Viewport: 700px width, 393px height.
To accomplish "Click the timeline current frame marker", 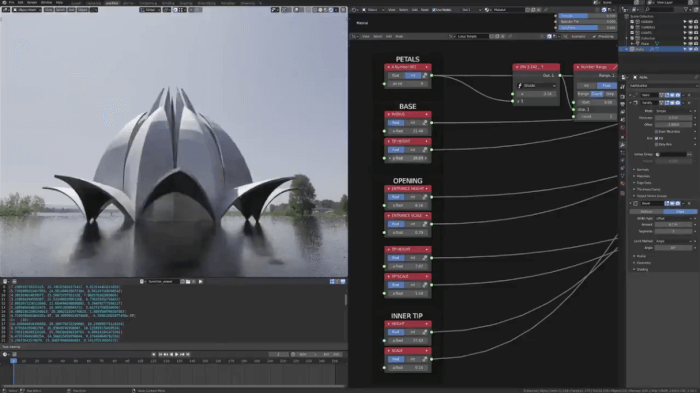I will coord(13,361).
